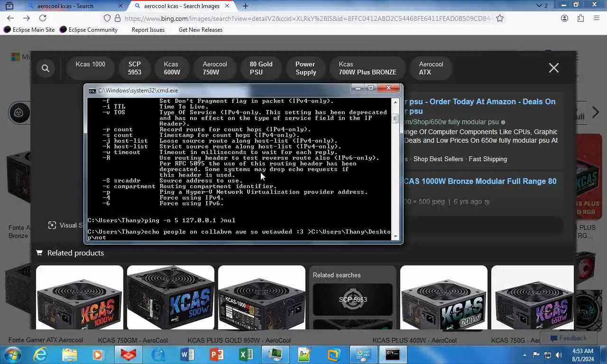Open the Firefox account icon
This screenshot has width=607, height=364.
pos(564,18)
